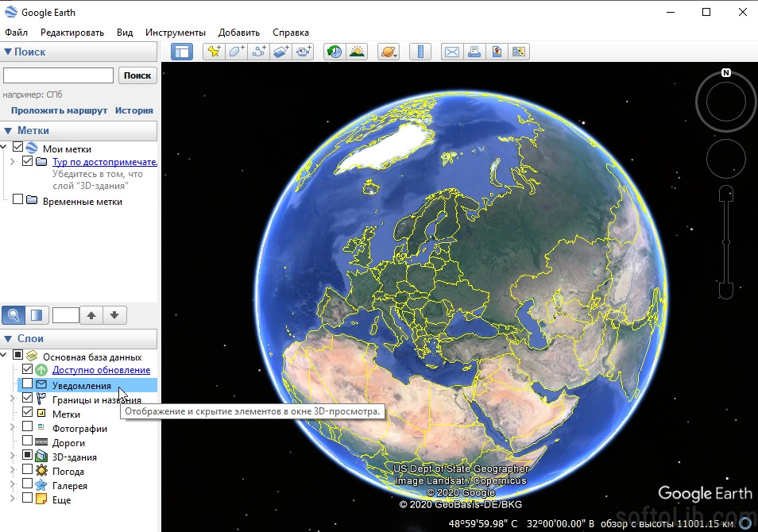Image resolution: width=758 pixels, height=532 pixels.
Task: Click the Move joystick circle
Action: click(x=725, y=159)
